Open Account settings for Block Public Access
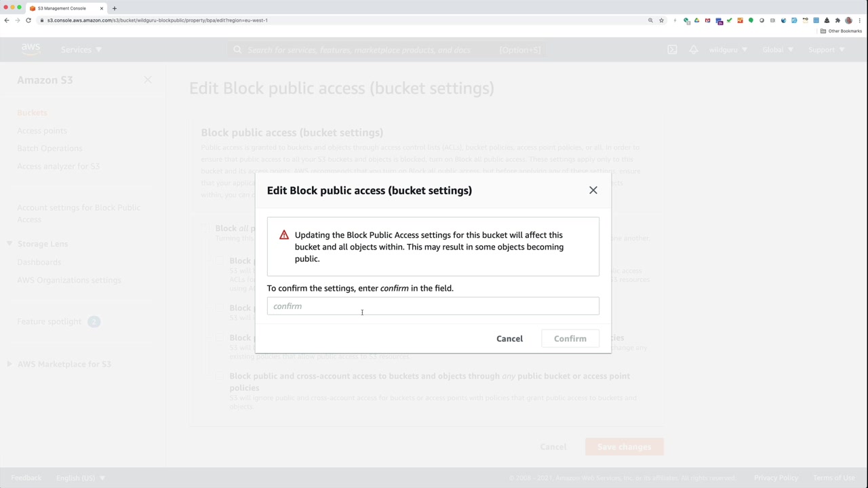The height and width of the screenshot is (488, 868). click(79, 213)
